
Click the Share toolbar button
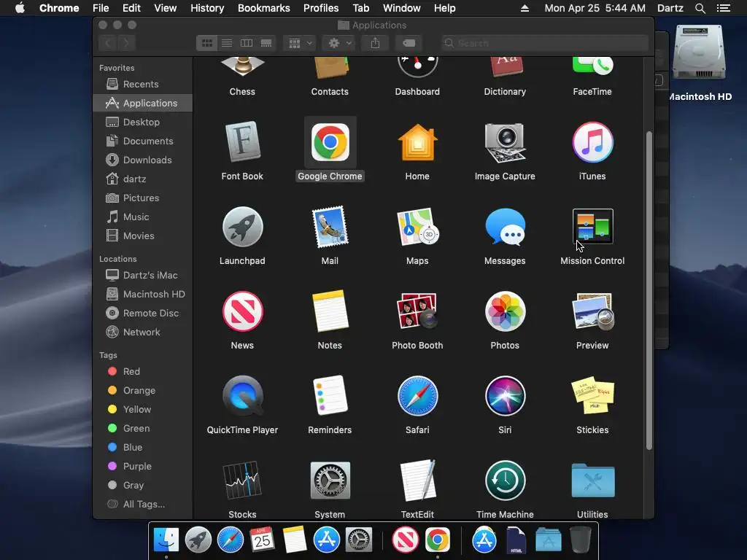[376, 43]
